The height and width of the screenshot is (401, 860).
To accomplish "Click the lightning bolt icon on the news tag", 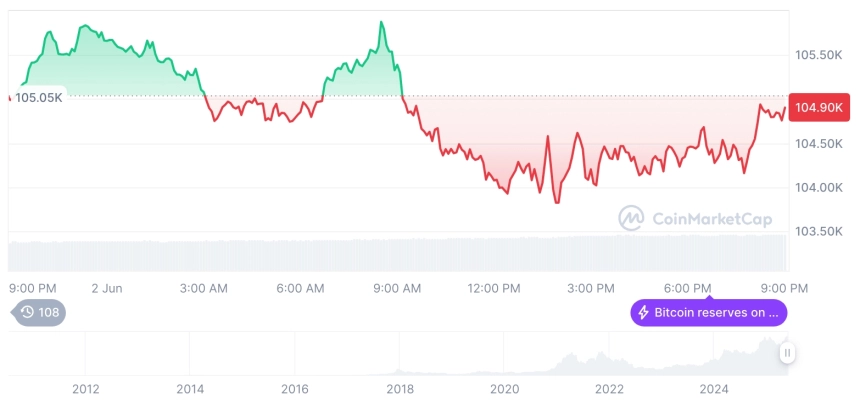I will click(x=643, y=313).
